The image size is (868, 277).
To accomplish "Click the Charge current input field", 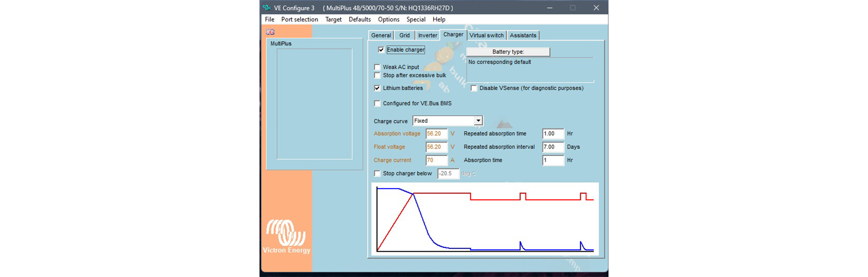I will [436, 160].
